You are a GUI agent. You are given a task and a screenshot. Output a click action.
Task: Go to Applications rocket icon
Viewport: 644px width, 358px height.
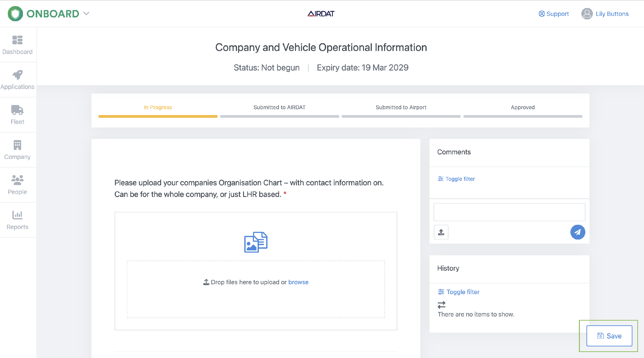point(17,75)
